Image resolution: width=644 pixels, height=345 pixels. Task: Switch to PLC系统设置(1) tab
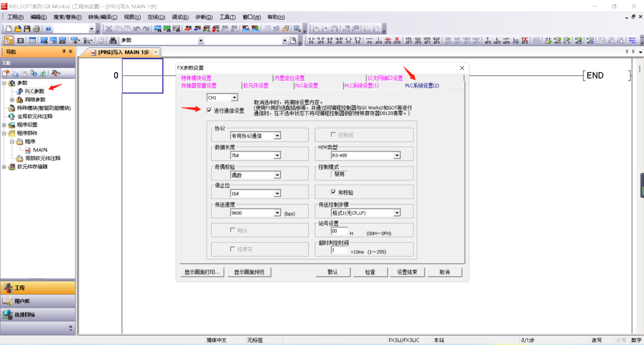pyautogui.click(x=361, y=86)
